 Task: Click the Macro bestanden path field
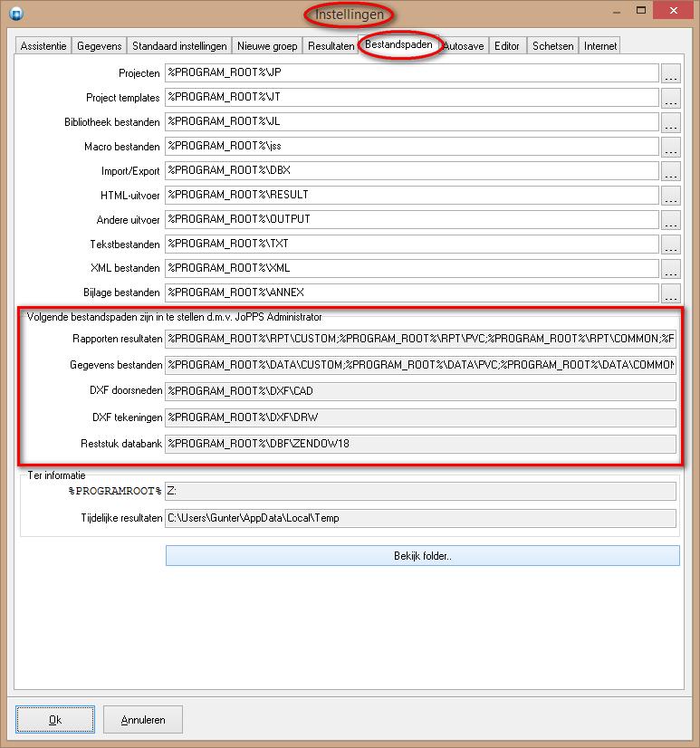(x=412, y=146)
